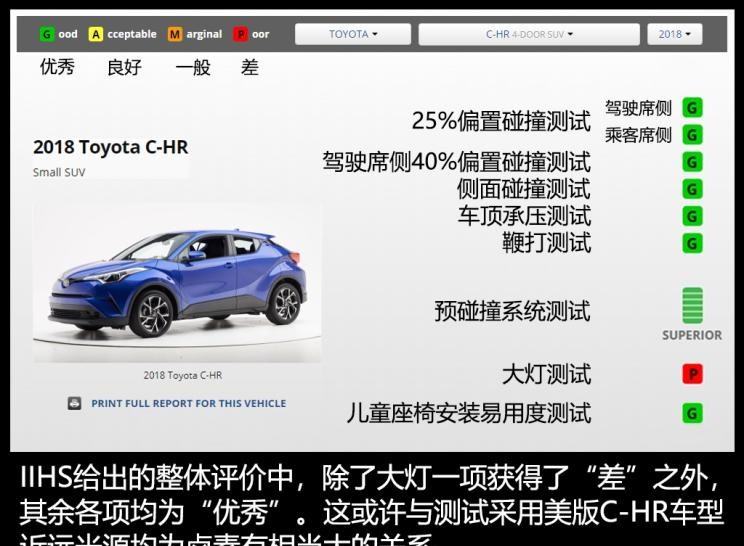Viewport: 744px width, 546px height.
Task: Click the 良好 translation label
Action: click(x=124, y=67)
